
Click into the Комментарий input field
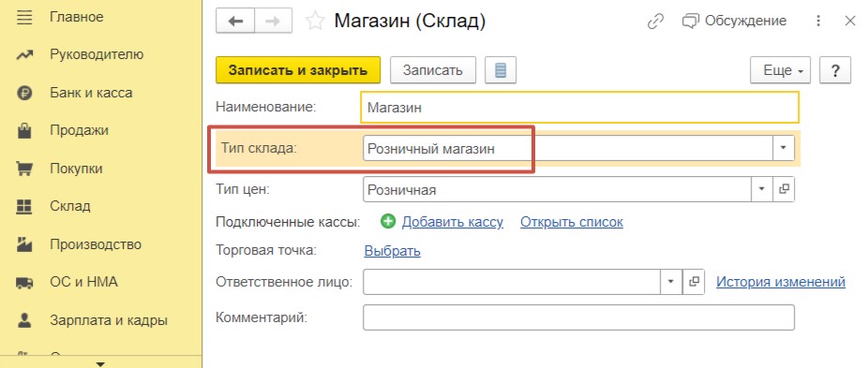click(578, 317)
